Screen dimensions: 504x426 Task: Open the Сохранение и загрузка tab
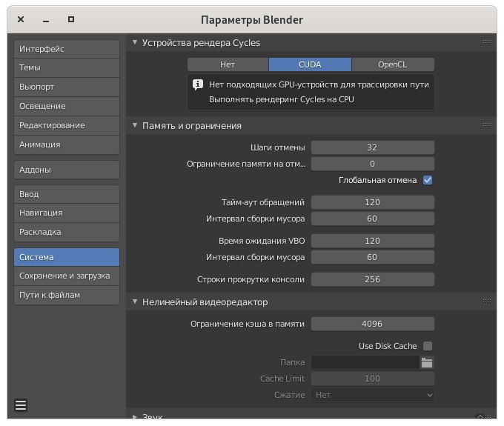tap(67, 276)
